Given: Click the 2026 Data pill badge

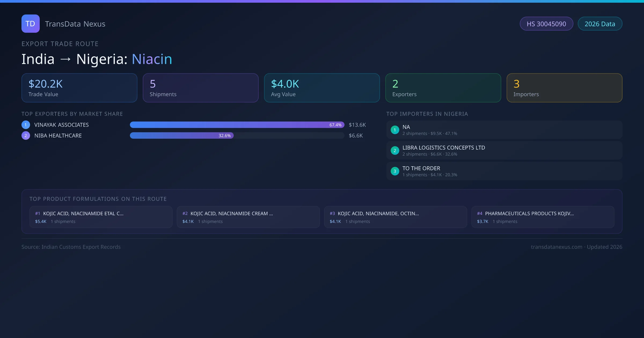Looking at the screenshot, I should point(600,24).
